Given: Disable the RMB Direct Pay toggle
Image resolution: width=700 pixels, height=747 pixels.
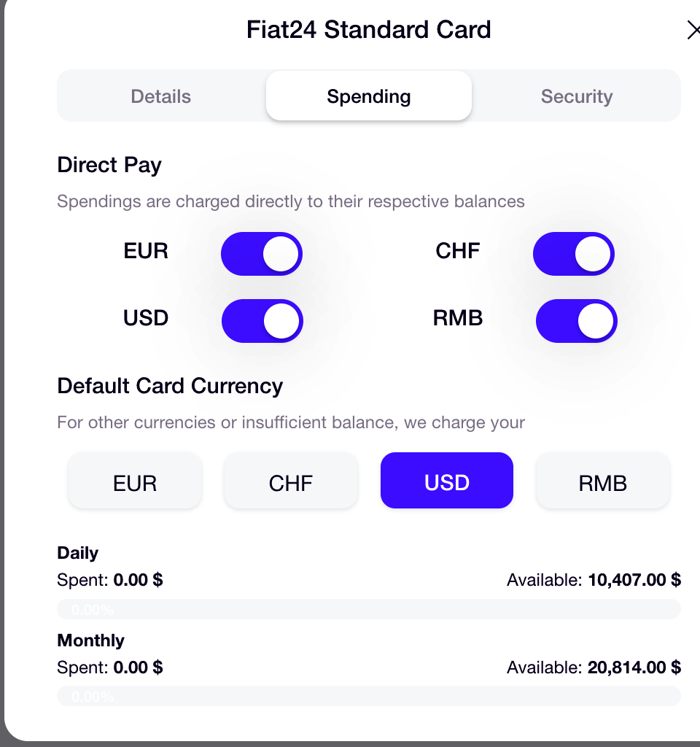Looking at the screenshot, I should click(x=576, y=320).
